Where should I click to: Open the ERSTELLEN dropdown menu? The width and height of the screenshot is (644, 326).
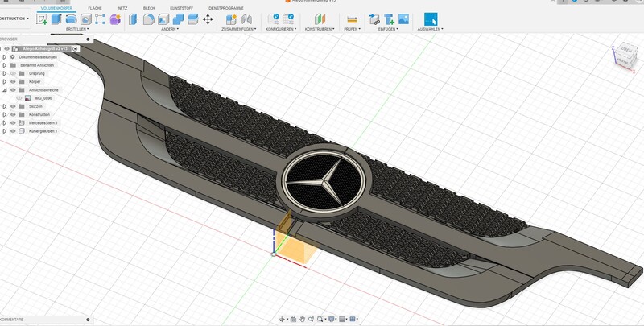click(x=77, y=29)
